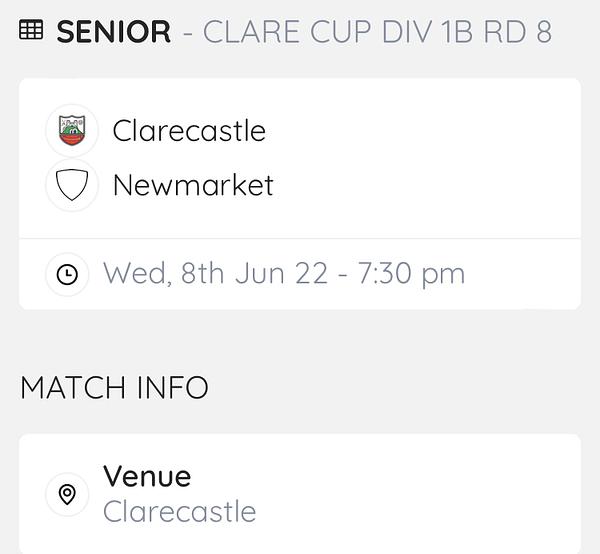600x554 pixels.
Task: Select the RD 8 round text
Action: (518, 31)
